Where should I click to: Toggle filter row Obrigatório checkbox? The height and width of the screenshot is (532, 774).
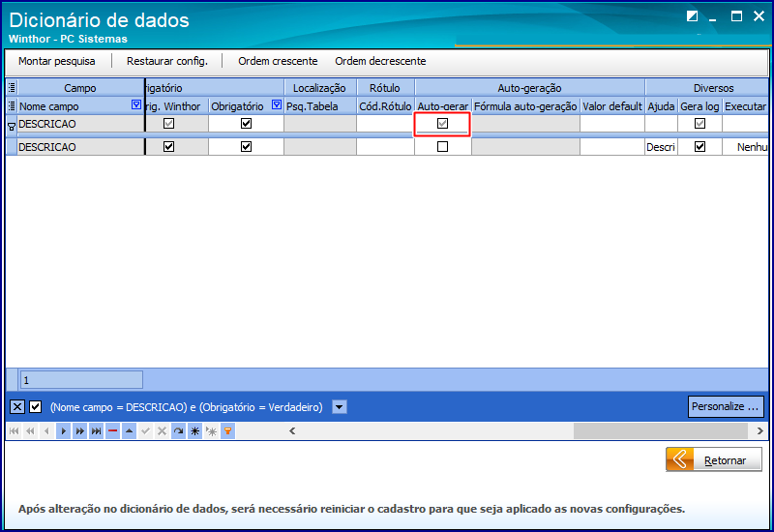[246, 124]
